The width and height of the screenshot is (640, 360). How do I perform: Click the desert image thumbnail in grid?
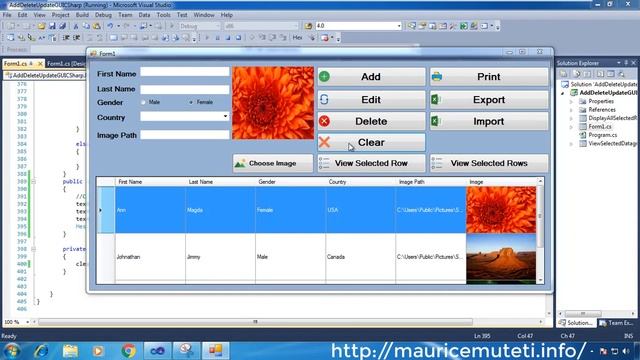[501, 257]
